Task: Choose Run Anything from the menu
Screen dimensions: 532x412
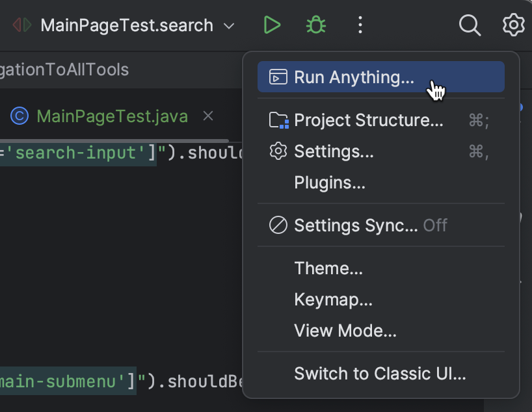Action: 354,77
